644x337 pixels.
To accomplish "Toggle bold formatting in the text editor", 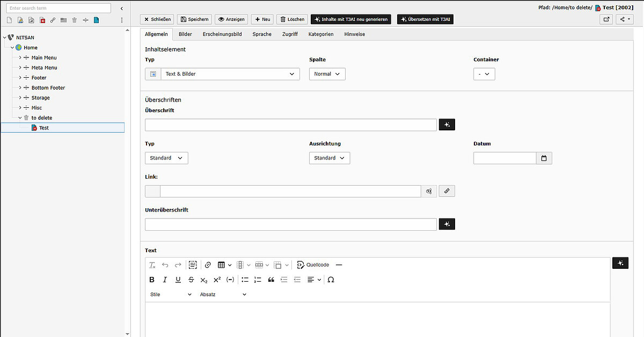I will tap(152, 280).
